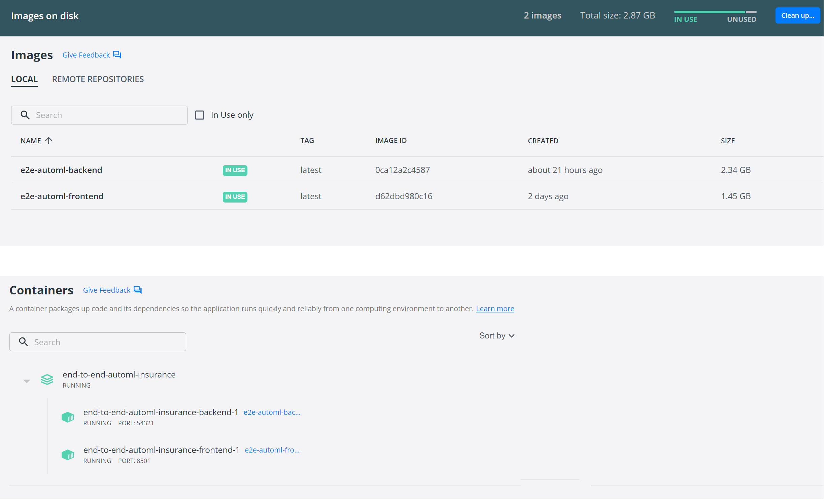The width and height of the screenshot is (826, 504).
Task: Open the Learn more link
Action: (496, 309)
